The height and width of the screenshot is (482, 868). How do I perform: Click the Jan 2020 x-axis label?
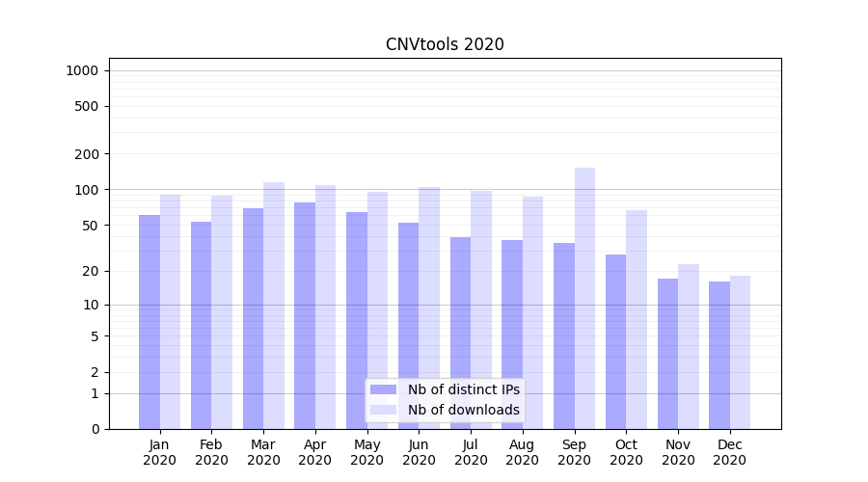click(x=160, y=452)
